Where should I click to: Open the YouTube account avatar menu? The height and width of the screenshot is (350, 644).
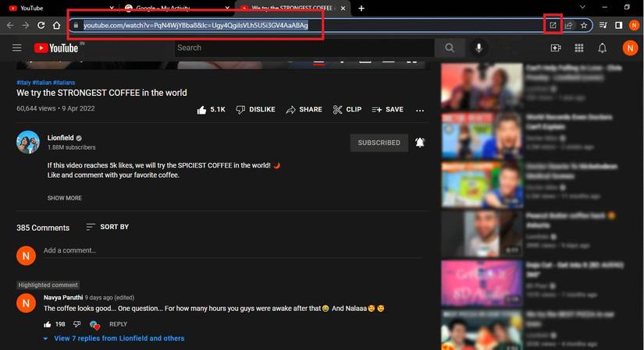[630, 48]
